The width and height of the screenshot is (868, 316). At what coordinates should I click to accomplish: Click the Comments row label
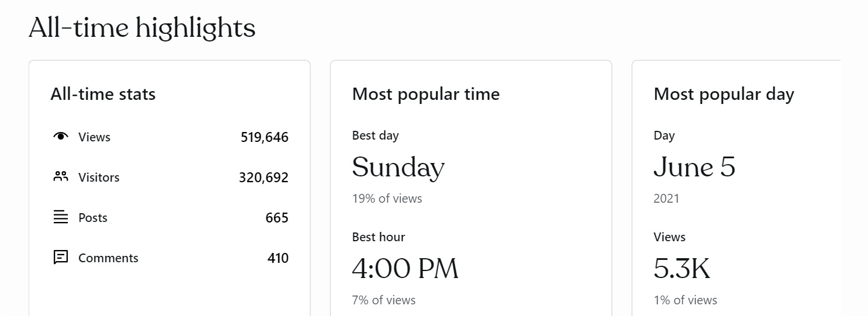pyautogui.click(x=108, y=258)
